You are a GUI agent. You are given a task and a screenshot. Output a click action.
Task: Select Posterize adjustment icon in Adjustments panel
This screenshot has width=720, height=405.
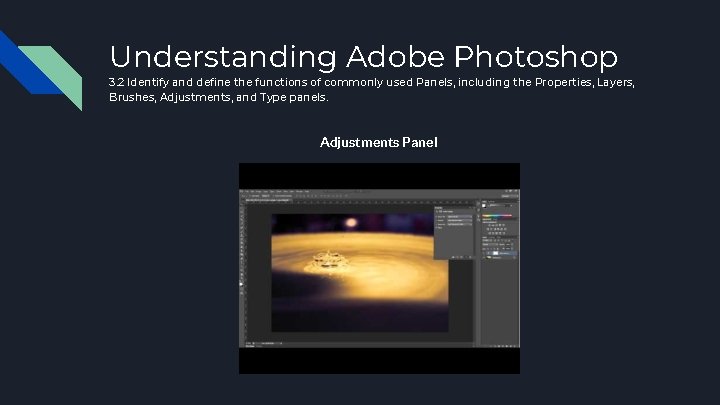coord(493,233)
